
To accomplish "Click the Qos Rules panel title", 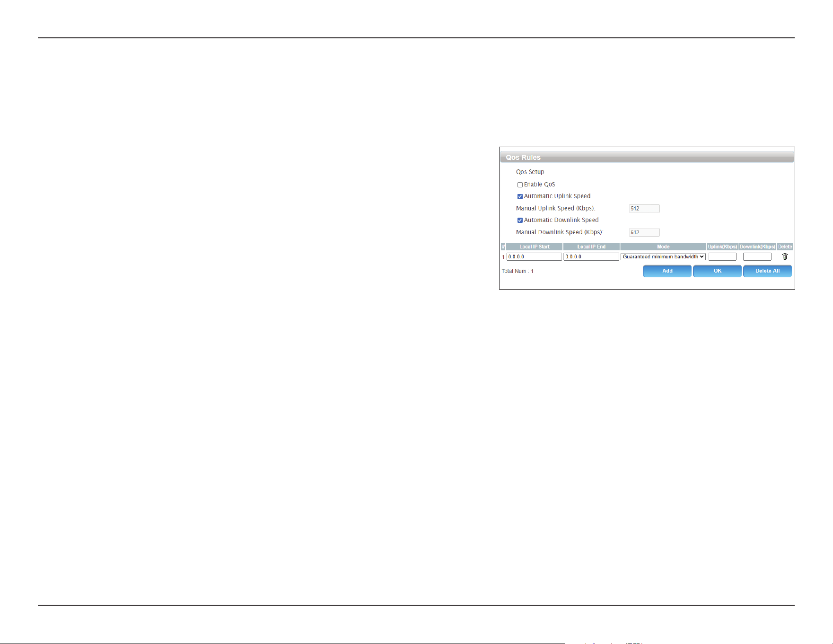I will coord(523,158).
